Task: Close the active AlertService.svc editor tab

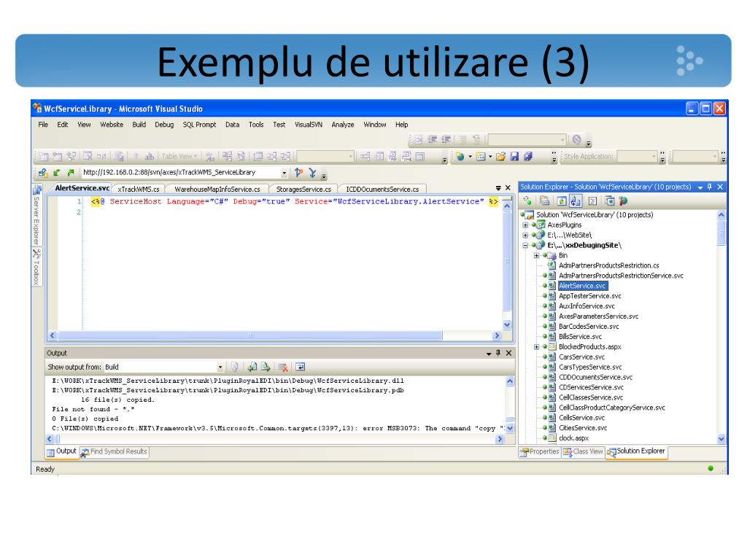Action: (508, 188)
